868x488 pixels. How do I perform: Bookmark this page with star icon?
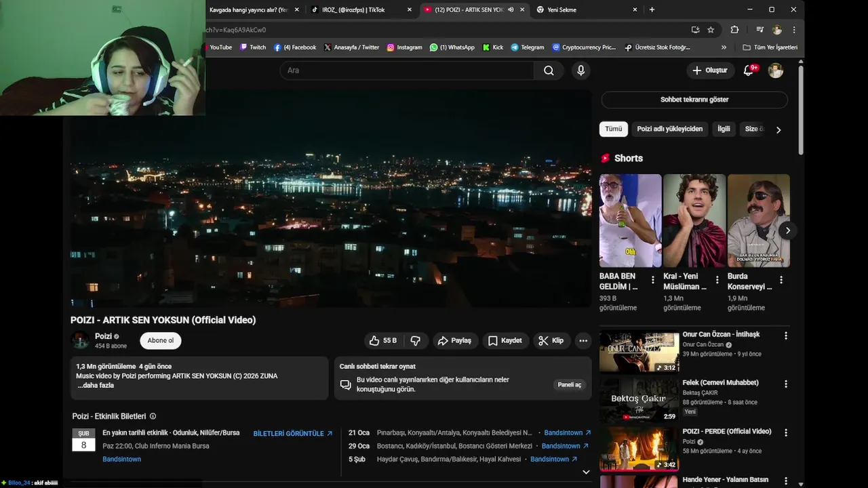(711, 30)
